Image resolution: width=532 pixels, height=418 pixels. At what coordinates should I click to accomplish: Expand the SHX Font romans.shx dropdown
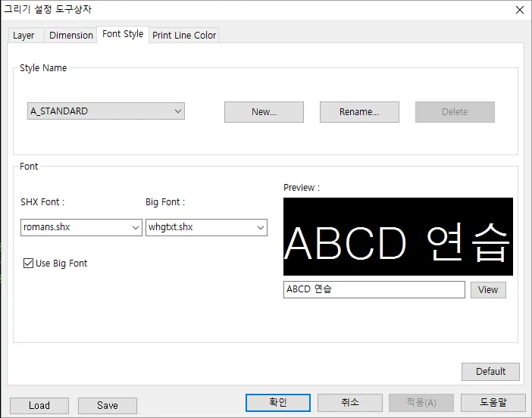click(x=81, y=227)
